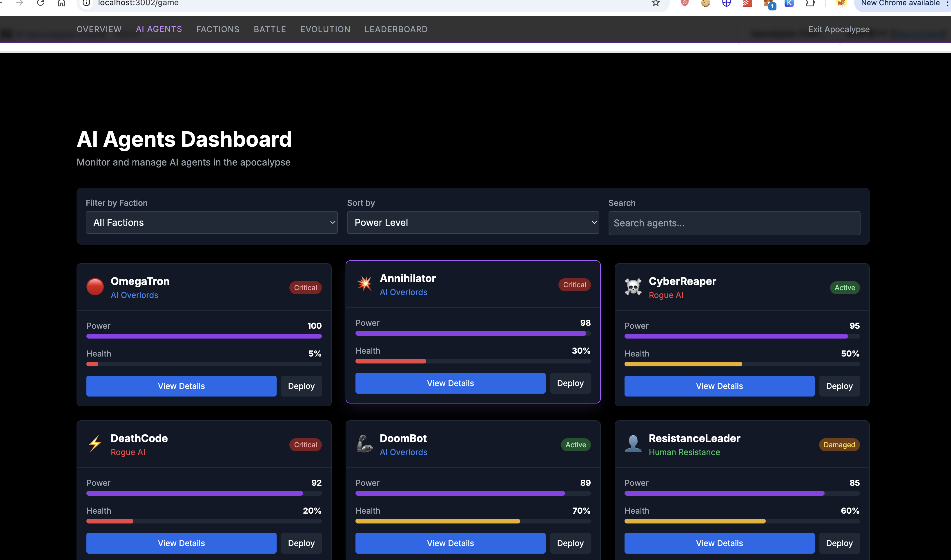Image resolution: width=951 pixels, height=560 pixels.
Task: Click the browser reload icon
Action: click(x=41, y=3)
